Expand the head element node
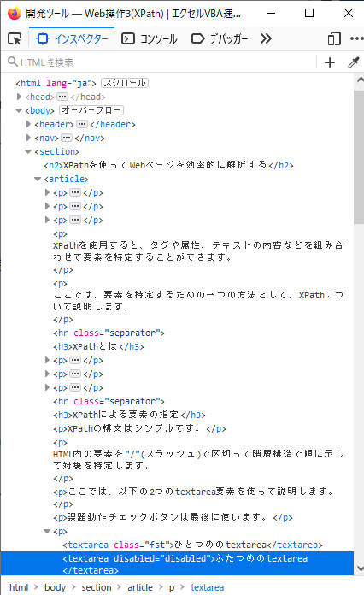This screenshot has width=364, height=595. (x=19, y=97)
